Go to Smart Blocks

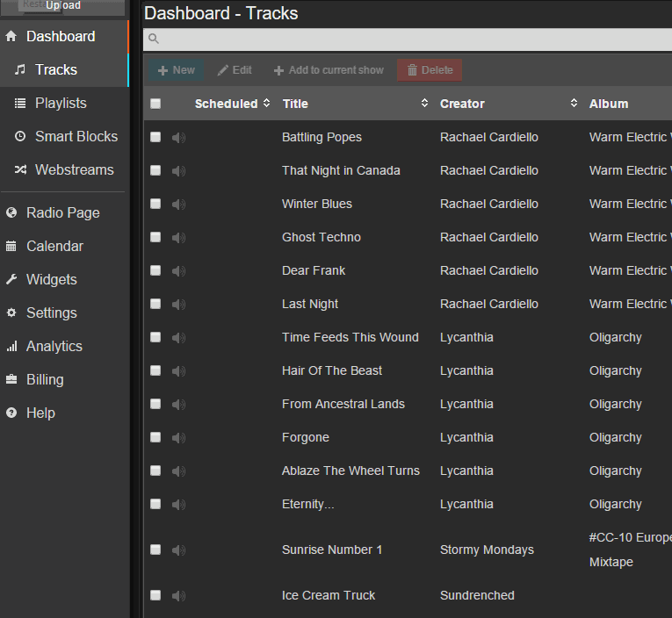(x=64, y=137)
